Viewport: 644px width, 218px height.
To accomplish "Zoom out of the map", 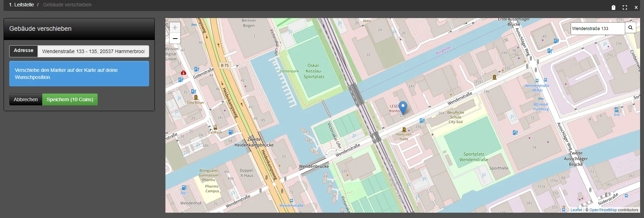I will pos(175,38).
